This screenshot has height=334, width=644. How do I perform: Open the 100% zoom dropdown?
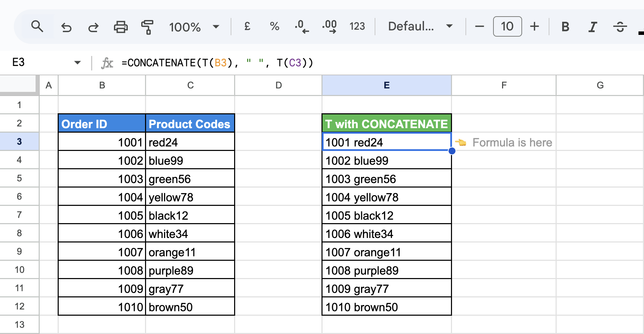pos(194,27)
